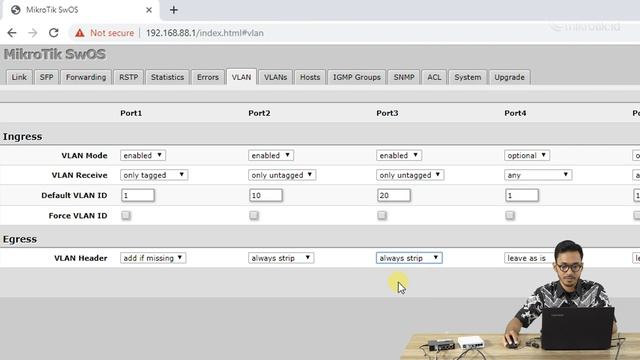This screenshot has width=640, height=360.
Task: Open the IGMP Groups tab
Action: [357, 77]
